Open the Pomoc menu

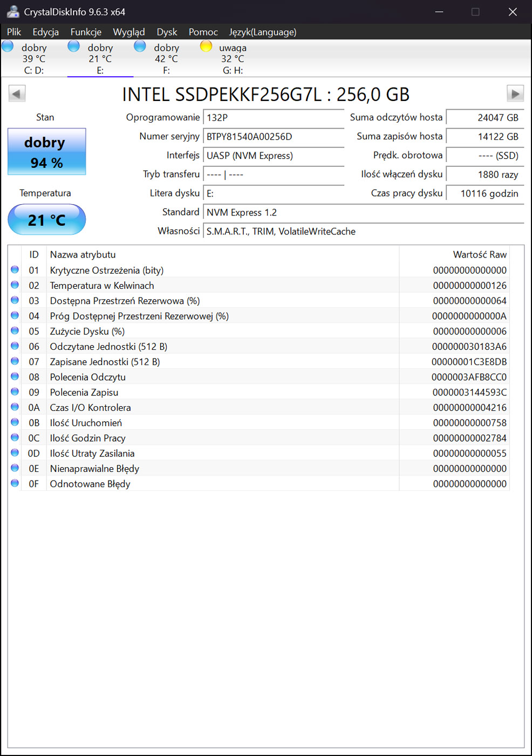click(203, 32)
